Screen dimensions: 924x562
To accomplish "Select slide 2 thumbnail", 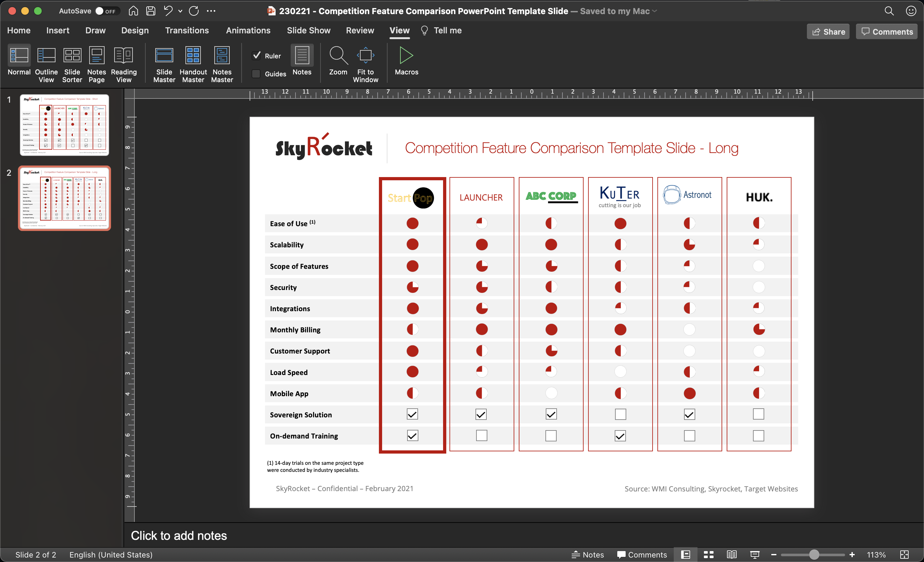I will [64, 198].
